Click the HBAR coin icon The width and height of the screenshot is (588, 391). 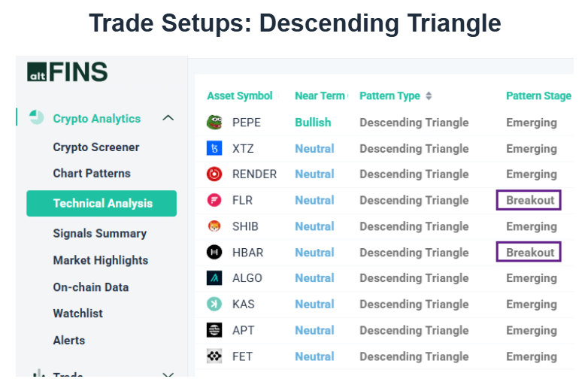tap(214, 253)
